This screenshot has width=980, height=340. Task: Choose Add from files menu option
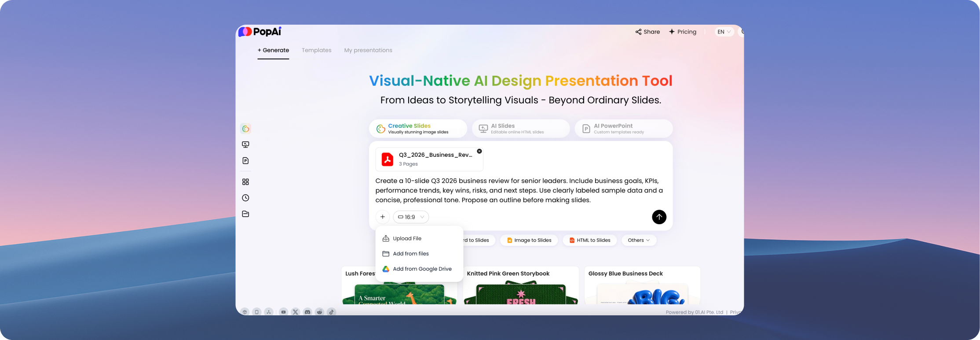click(x=419, y=254)
